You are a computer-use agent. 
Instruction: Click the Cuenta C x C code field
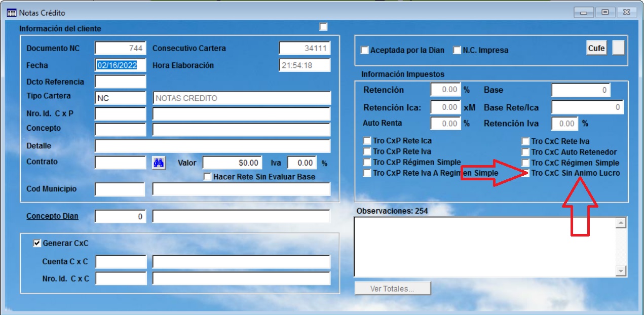121,262
